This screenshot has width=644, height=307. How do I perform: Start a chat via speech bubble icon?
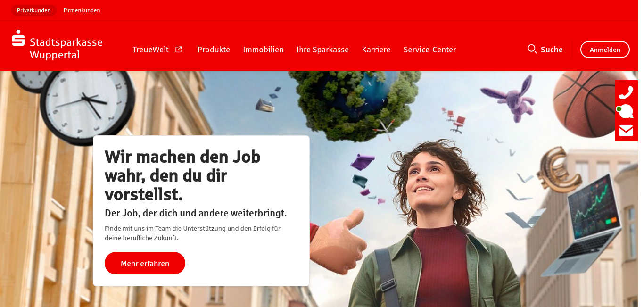pyautogui.click(x=625, y=111)
